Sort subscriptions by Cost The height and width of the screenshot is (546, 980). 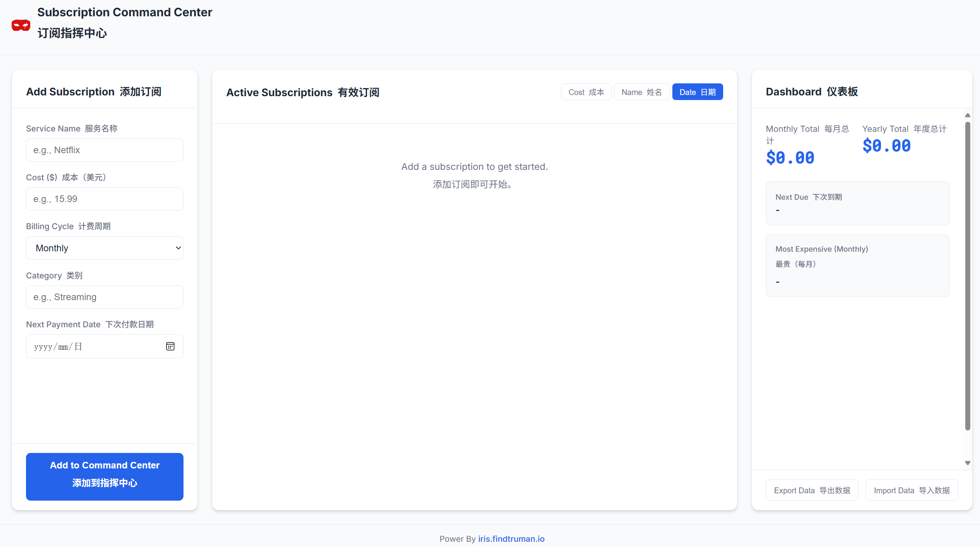[x=586, y=92]
